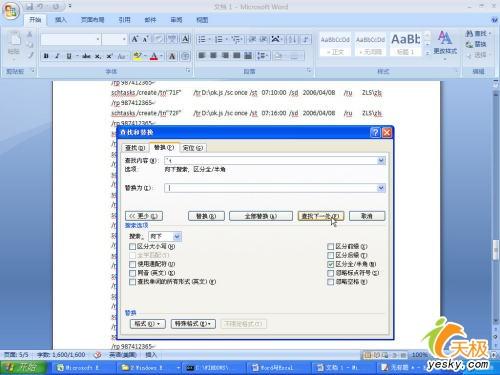Click the Grow Font icon
This screenshot has width=500, height=375.
click(135, 39)
